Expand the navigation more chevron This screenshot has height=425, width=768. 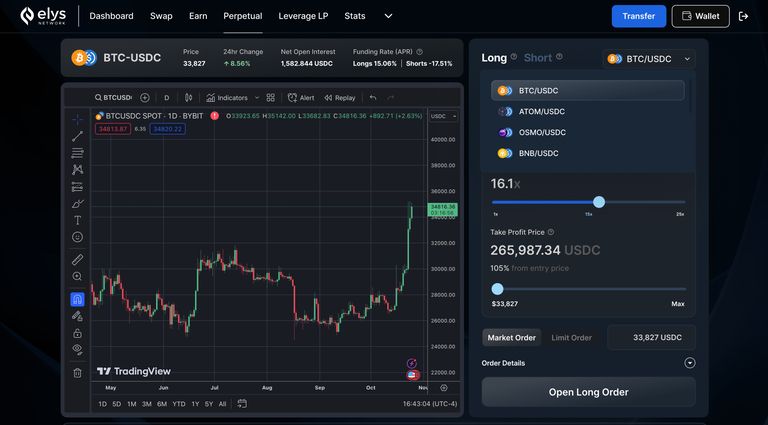[x=388, y=16]
